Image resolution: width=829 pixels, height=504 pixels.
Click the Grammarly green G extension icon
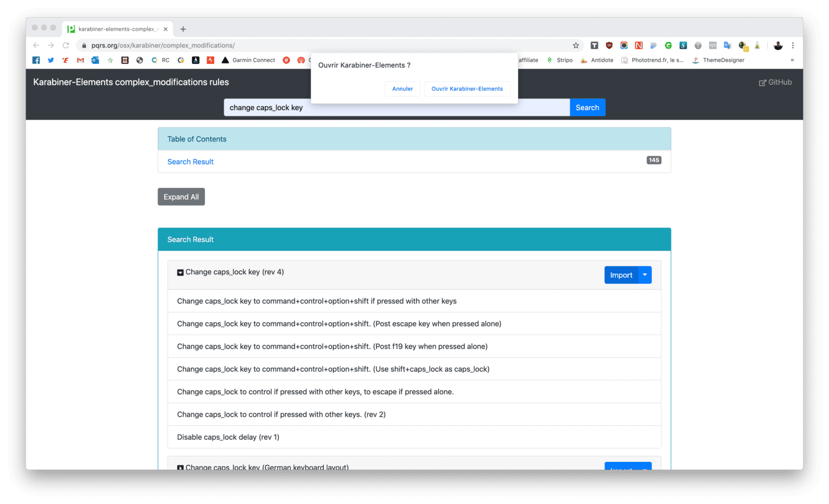(669, 45)
